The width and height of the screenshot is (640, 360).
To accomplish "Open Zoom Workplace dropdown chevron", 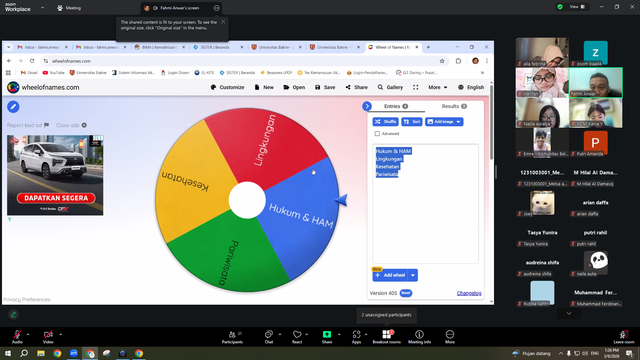I will point(42,8).
